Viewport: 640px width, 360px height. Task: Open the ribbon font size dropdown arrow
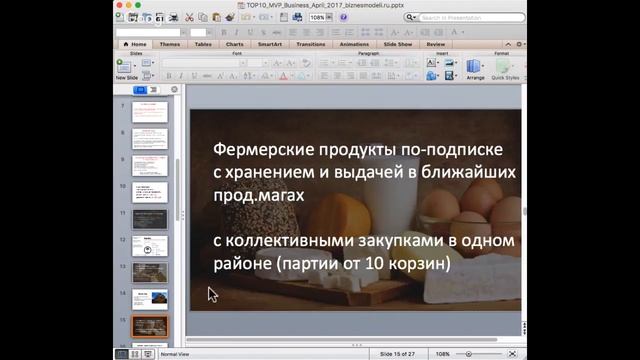pyautogui.click(x=265, y=63)
